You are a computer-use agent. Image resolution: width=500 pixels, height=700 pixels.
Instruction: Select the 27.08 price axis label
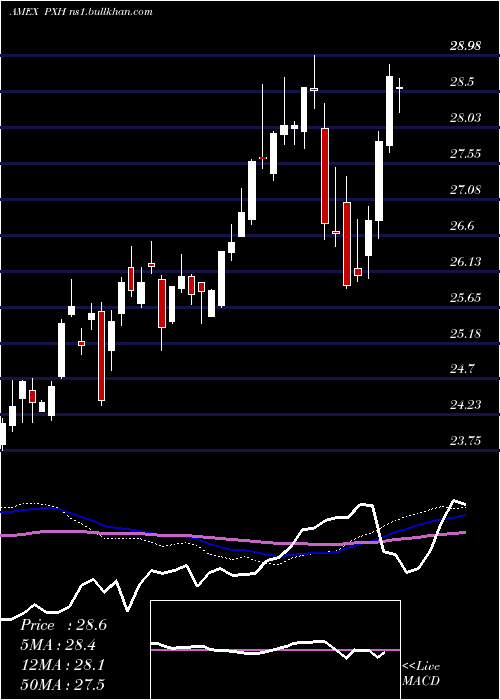tap(466, 190)
